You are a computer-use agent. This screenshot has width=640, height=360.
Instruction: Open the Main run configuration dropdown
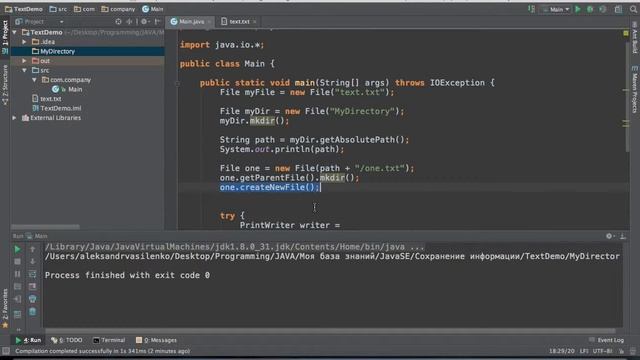556,9
